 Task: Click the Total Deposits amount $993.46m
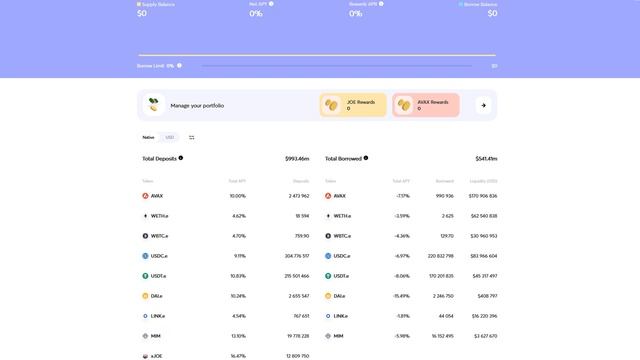coord(297,159)
